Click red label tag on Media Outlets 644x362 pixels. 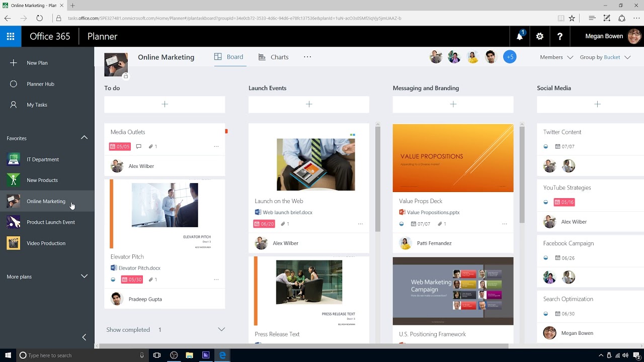(226, 131)
